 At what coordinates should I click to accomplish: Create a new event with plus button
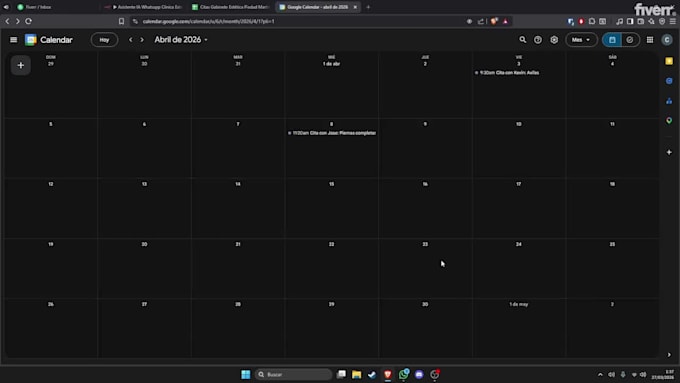(x=20, y=65)
